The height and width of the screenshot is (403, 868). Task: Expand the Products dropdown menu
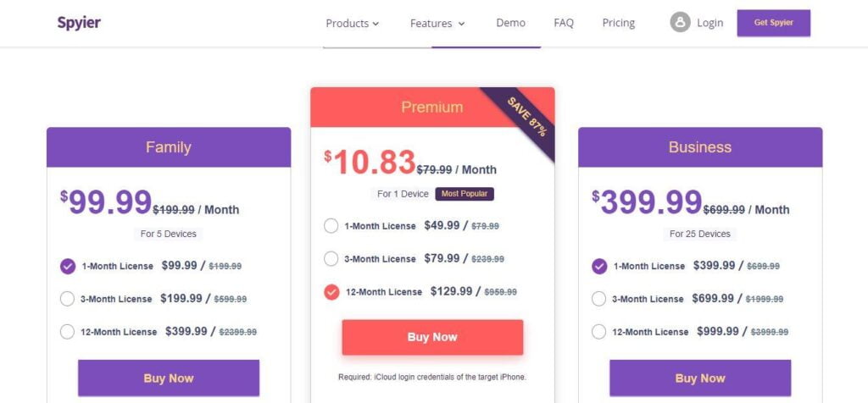tap(352, 23)
